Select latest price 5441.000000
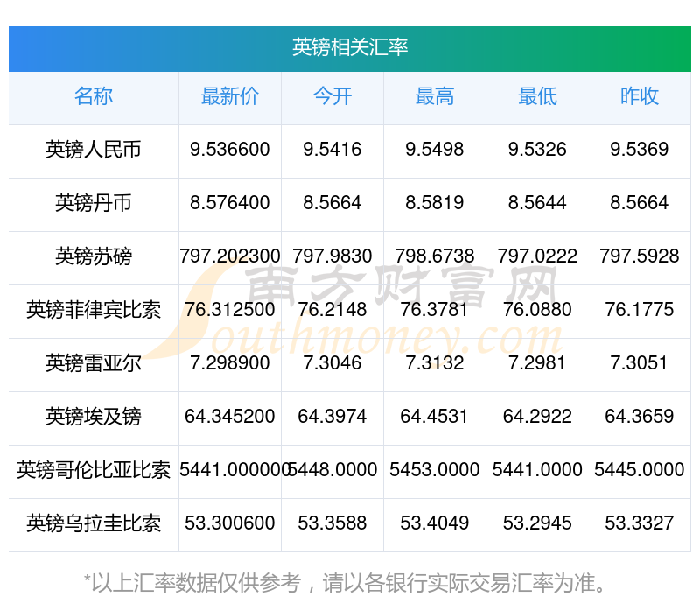This screenshot has height=611, width=700. (234, 469)
